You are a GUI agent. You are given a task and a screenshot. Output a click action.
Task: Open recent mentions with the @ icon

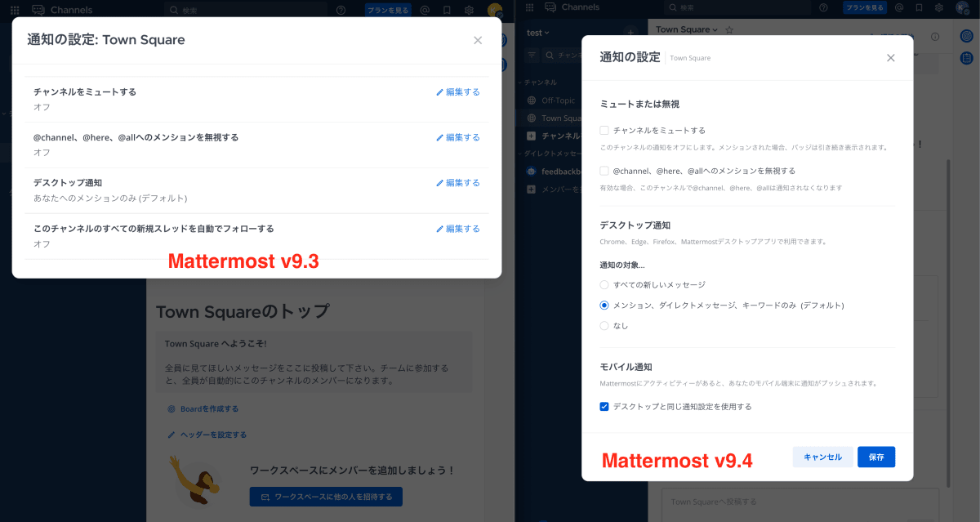coord(899,7)
